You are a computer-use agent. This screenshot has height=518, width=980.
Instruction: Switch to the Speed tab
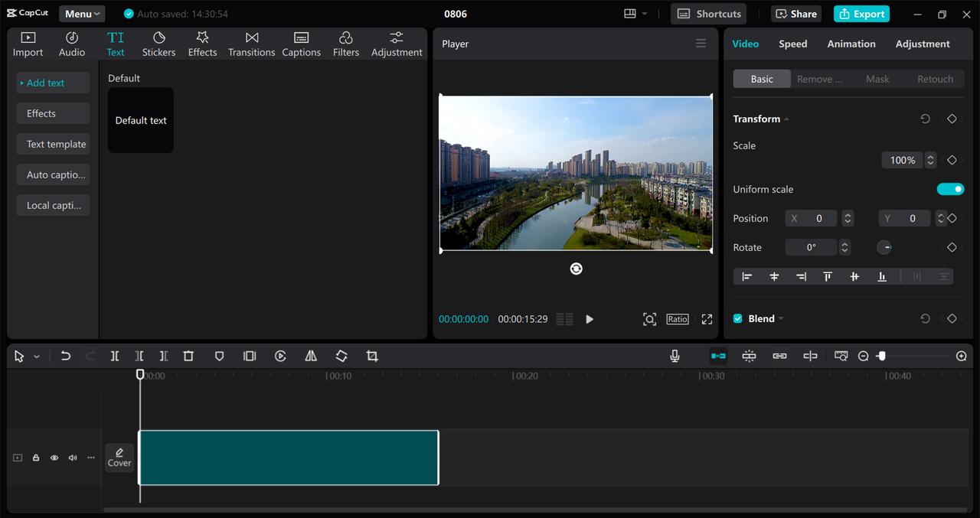point(793,44)
